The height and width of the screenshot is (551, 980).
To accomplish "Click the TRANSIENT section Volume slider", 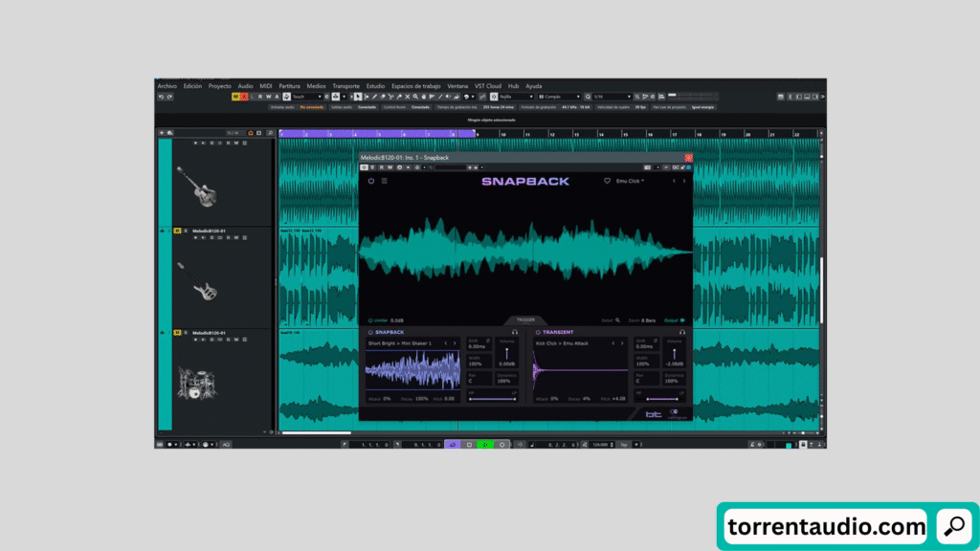I will coord(675,354).
